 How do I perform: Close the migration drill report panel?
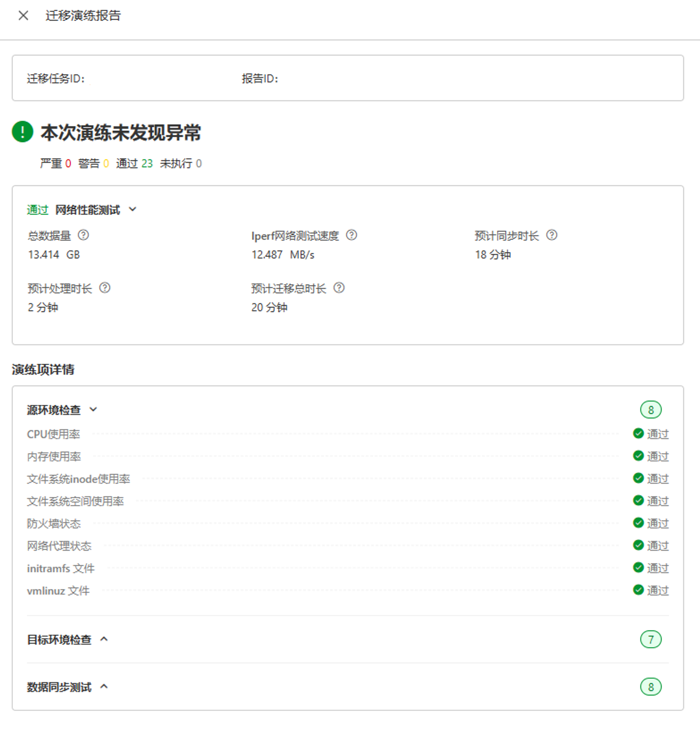(x=23, y=16)
